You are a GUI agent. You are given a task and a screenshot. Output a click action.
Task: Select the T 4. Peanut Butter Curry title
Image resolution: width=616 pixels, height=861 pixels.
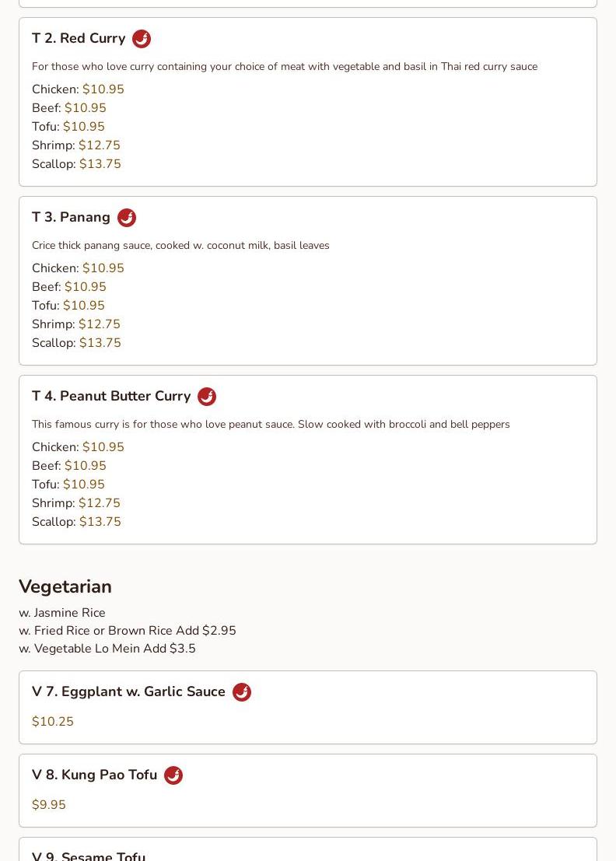pos(111,396)
